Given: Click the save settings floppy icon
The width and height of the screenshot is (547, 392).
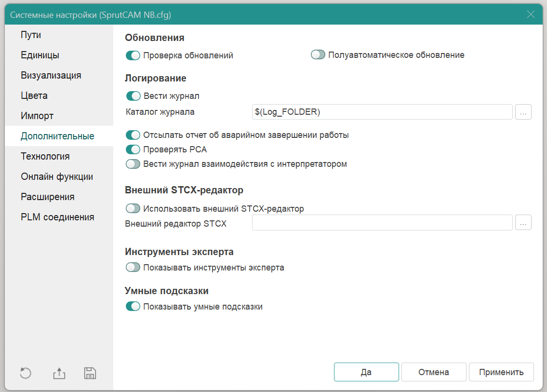Looking at the screenshot, I should pyautogui.click(x=90, y=373).
